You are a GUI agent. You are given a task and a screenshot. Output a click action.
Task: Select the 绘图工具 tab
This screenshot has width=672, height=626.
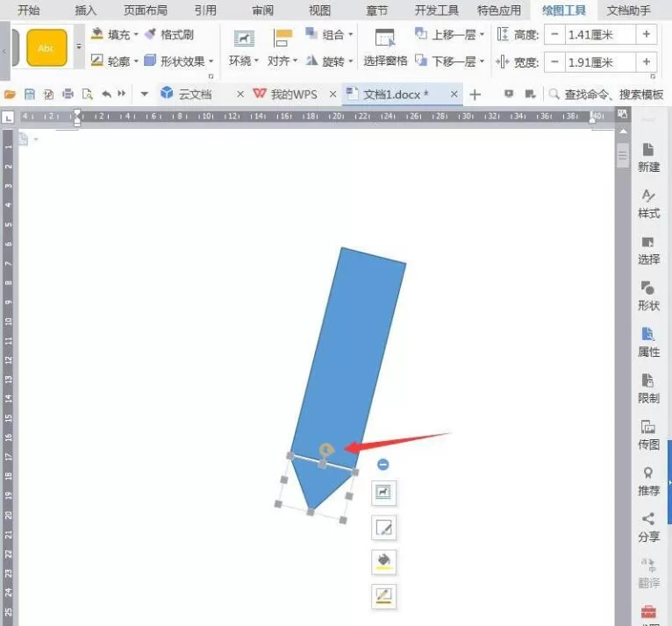pyautogui.click(x=563, y=10)
